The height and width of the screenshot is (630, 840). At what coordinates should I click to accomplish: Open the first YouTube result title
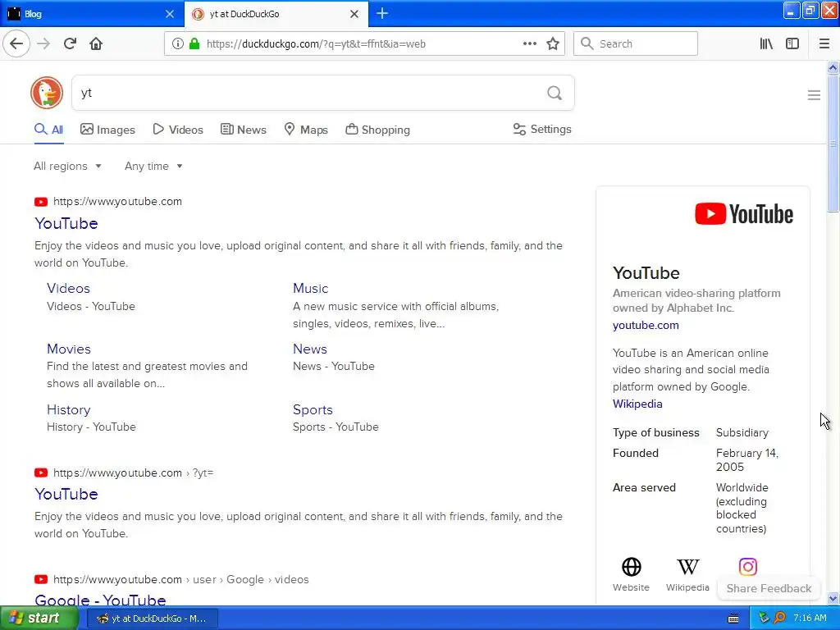[x=66, y=223]
